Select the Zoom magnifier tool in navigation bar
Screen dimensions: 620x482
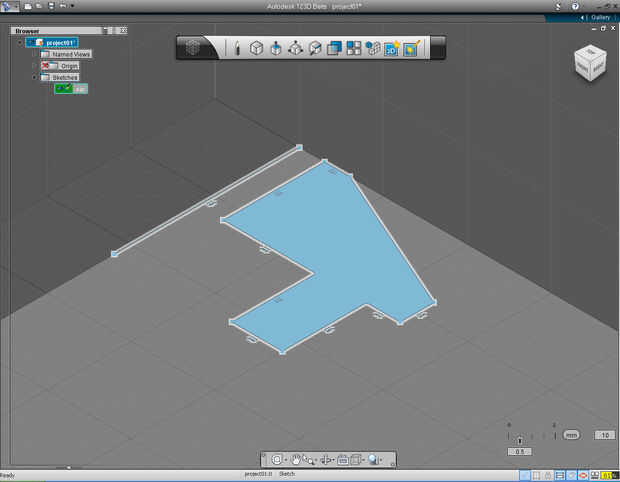click(308, 459)
